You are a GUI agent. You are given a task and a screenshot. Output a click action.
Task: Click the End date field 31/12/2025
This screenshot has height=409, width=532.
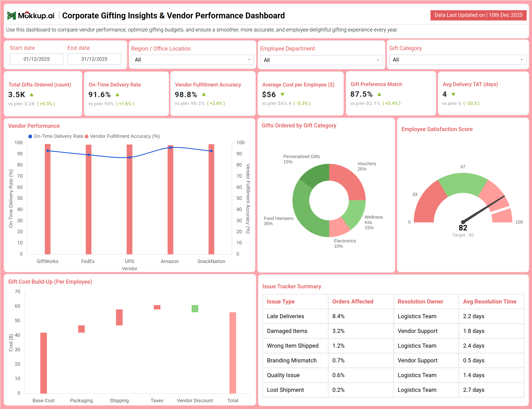coord(94,59)
